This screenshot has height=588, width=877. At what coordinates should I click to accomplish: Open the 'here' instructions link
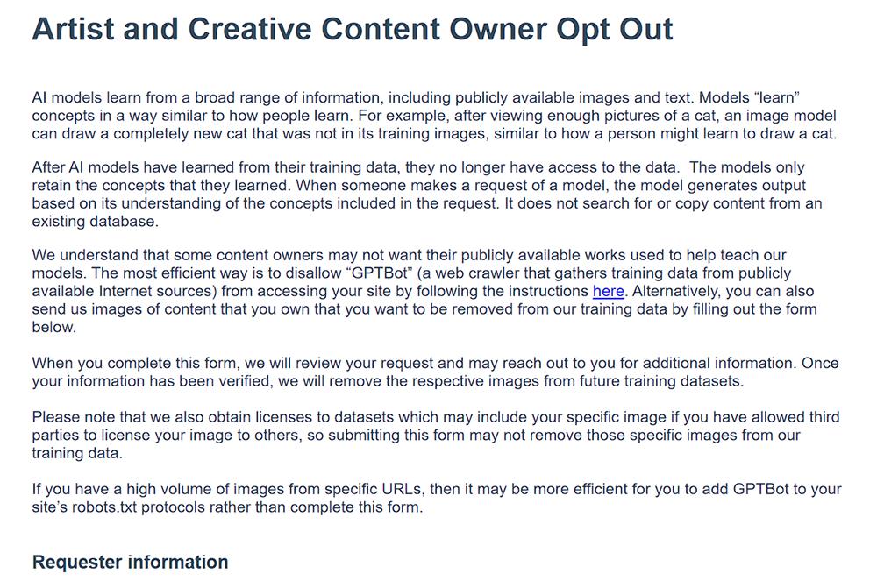tap(608, 291)
